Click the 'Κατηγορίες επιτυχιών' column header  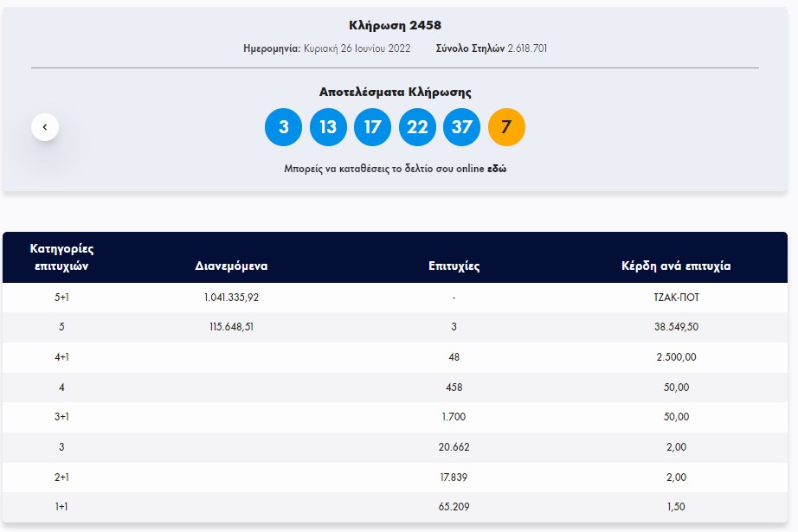tap(61, 257)
